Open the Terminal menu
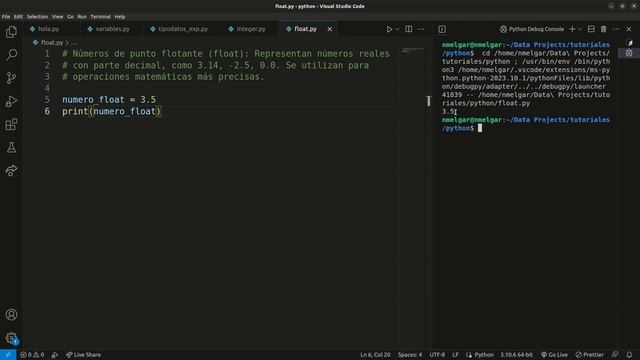 click(x=100, y=17)
